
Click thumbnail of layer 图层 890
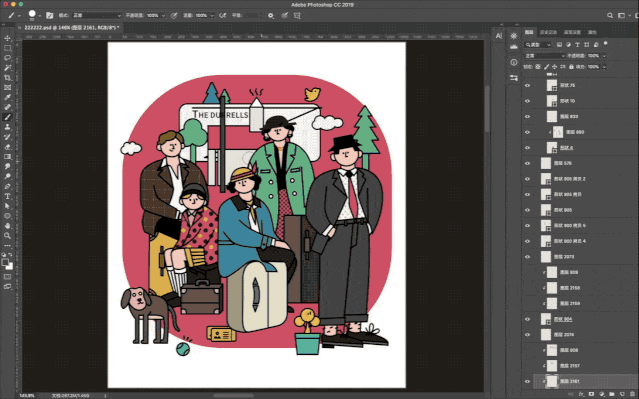click(x=558, y=132)
